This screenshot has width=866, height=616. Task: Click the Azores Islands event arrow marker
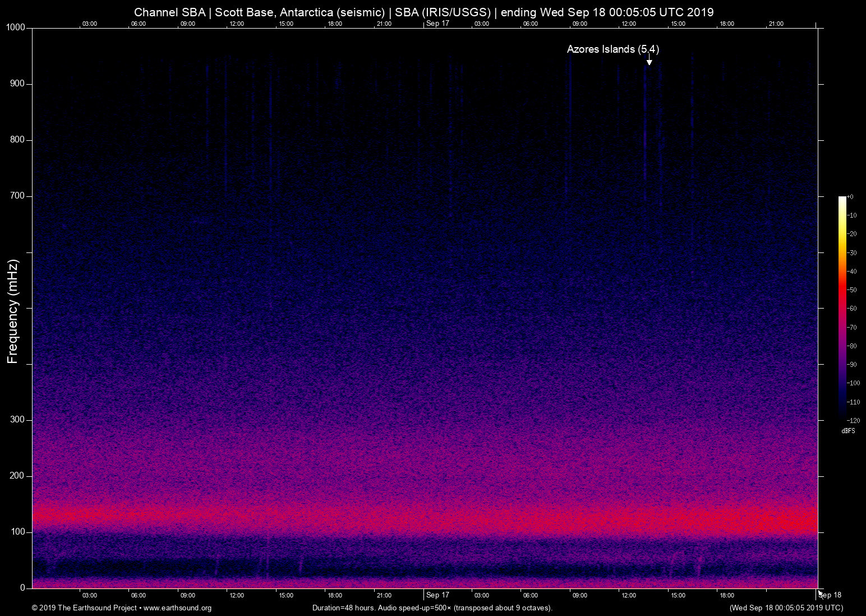pos(649,61)
